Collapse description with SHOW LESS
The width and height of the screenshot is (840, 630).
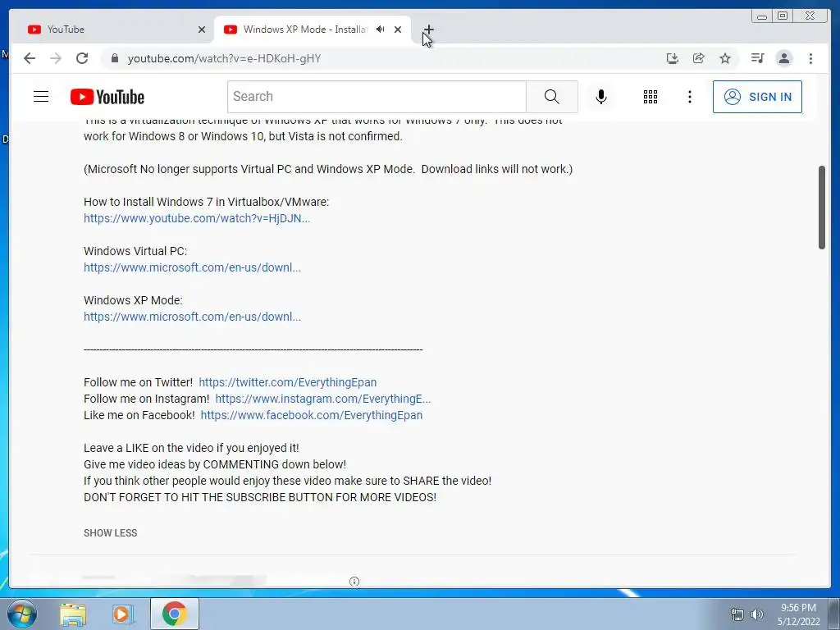[x=111, y=533]
